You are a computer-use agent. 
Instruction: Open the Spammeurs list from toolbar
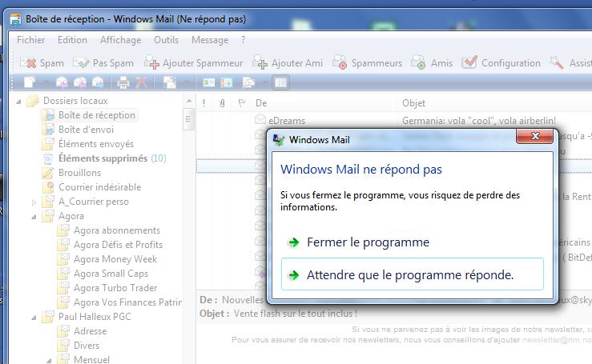tap(368, 62)
